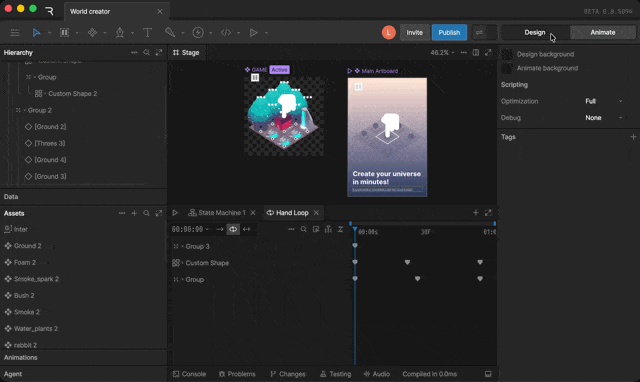Screen dimensions: 640x382
Task: Open Optimization dropdown set to Full
Action: [x=604, y=101]
